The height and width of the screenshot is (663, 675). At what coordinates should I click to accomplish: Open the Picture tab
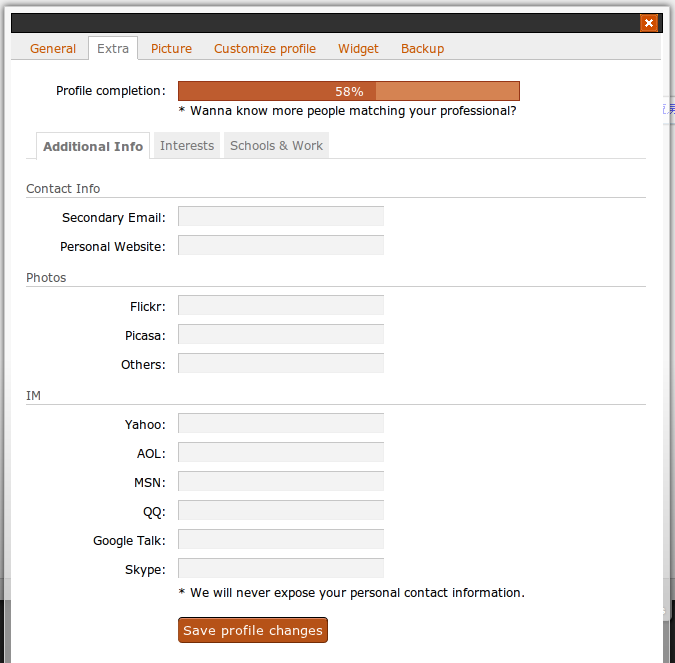171,49
